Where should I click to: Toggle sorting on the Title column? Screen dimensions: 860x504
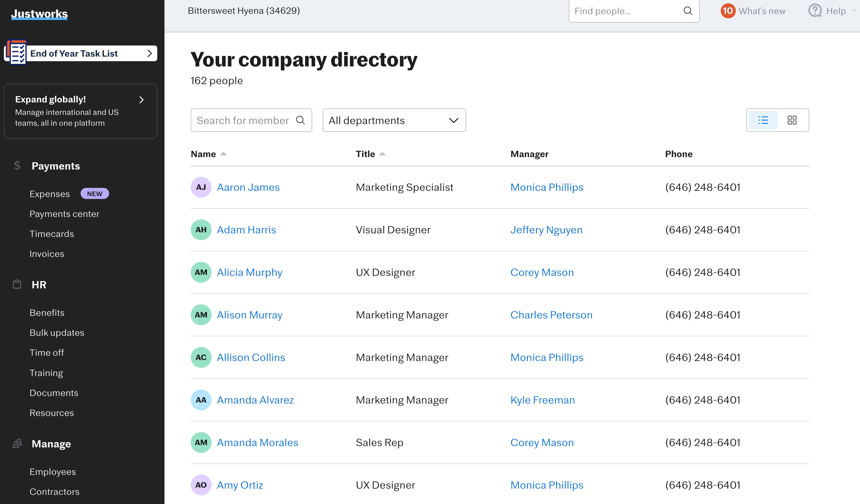tap(382, 154)
